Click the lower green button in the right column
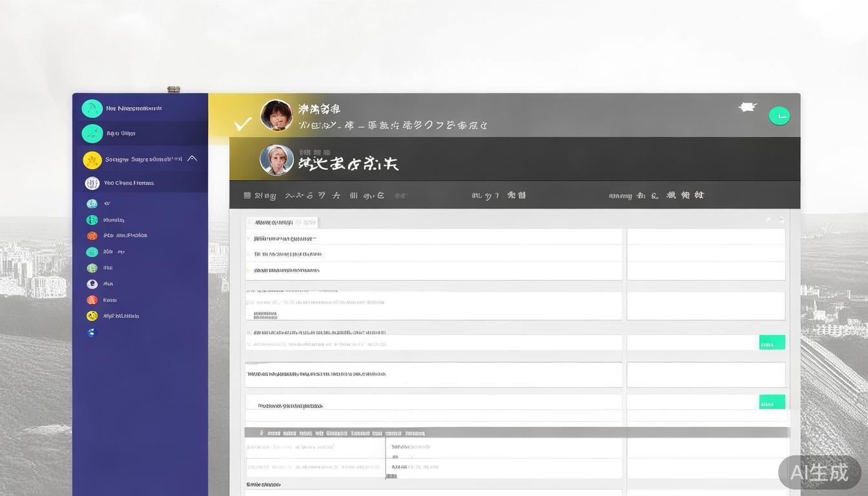 pyautogui.click(x=772, y=402)
